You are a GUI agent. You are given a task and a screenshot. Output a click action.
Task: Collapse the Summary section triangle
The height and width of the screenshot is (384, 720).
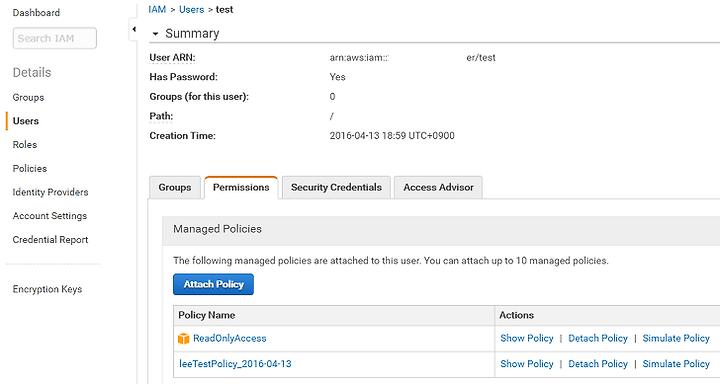point(155,34)
